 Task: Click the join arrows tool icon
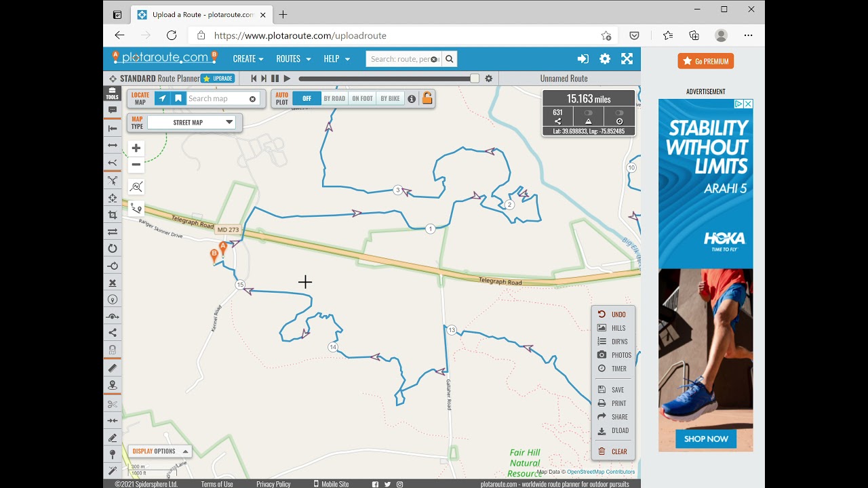pyautogui.click(x=113, y=421)
